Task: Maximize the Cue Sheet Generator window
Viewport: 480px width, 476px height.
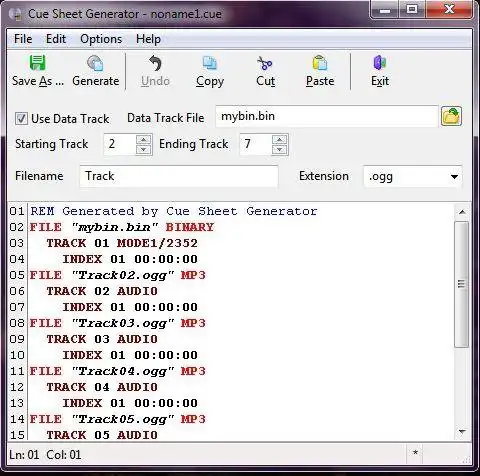Action: click(x=412, y=10)
